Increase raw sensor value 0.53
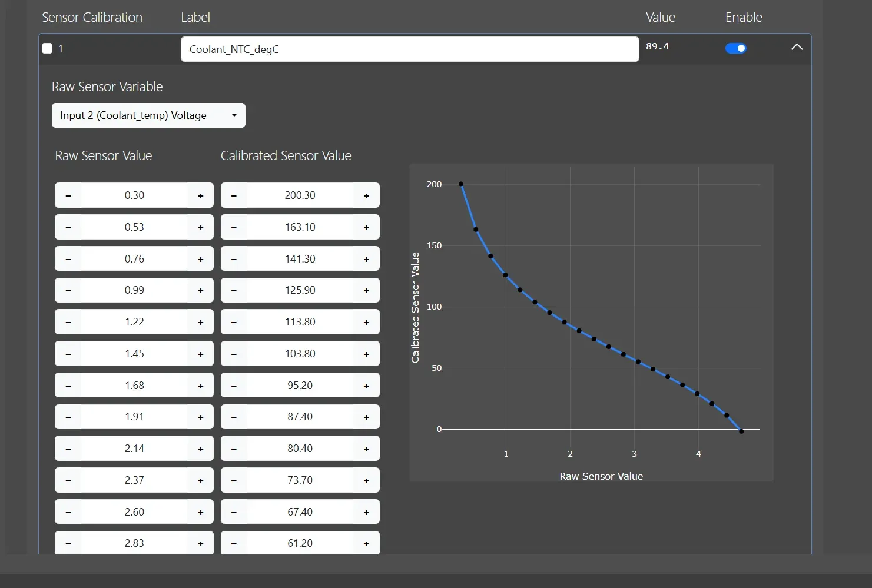The width and height of the screenshot is (872, 588). coord(201,227)
